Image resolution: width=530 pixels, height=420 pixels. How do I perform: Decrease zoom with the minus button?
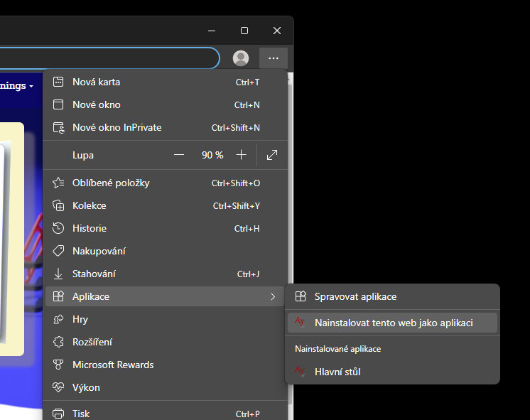(x=179, y=155)
